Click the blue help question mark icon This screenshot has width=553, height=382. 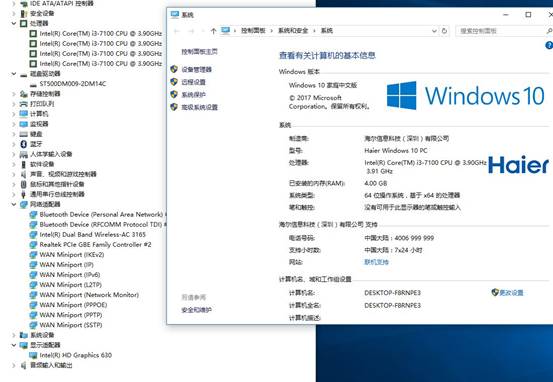click(549, 45)
